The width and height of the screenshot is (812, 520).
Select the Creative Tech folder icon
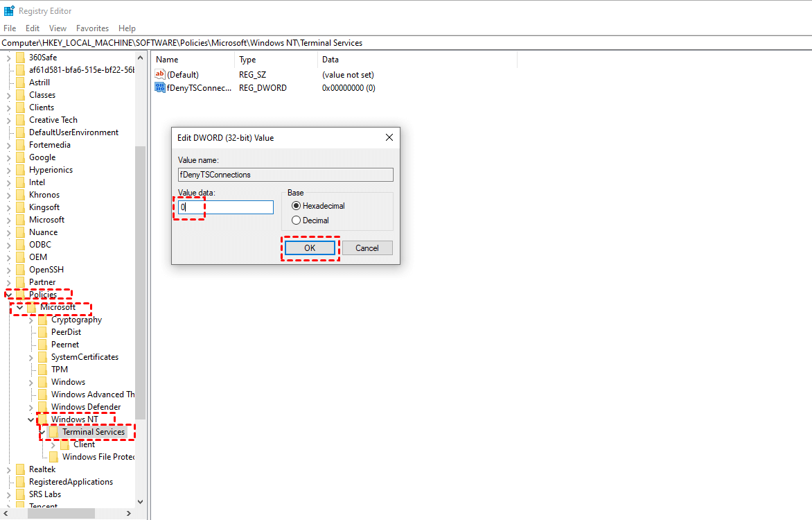point(20,119)
